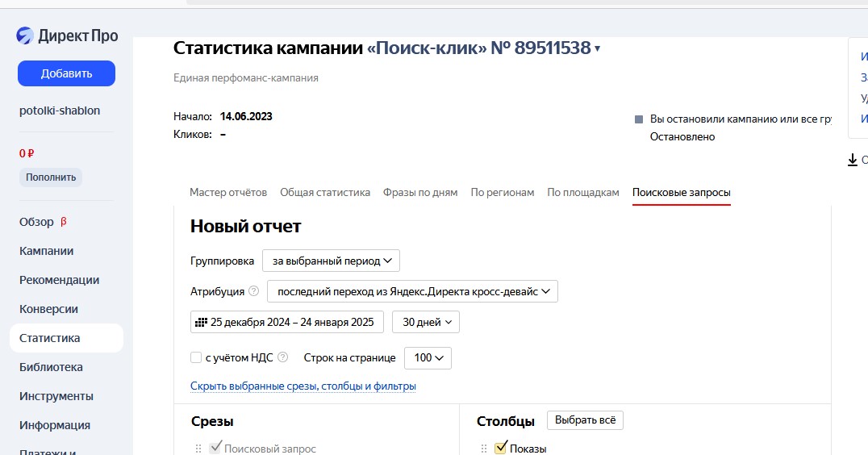This screenshot has width=868, height=455.
Task: Switch to the Мастер отчётов tab
Action: tap(228, 192)
